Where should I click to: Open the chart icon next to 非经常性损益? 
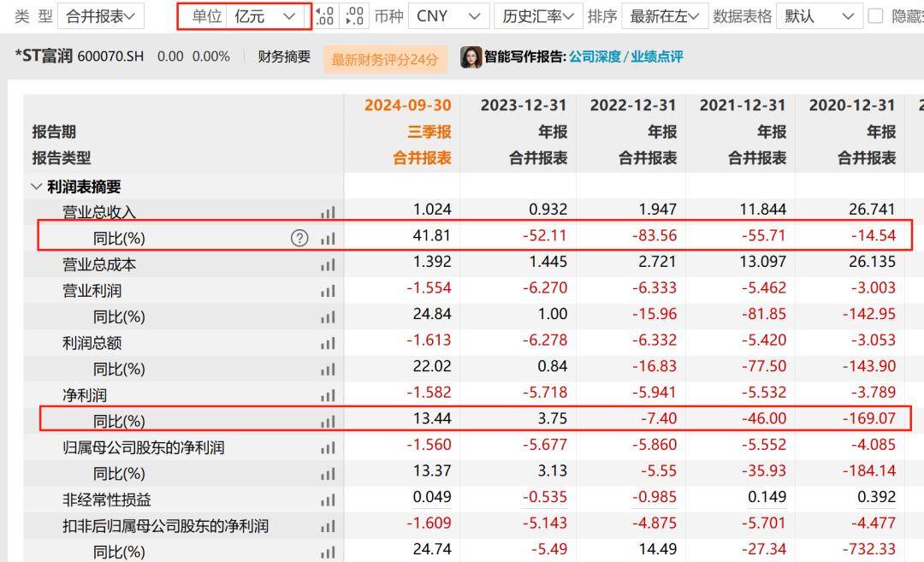pos(328,499)
